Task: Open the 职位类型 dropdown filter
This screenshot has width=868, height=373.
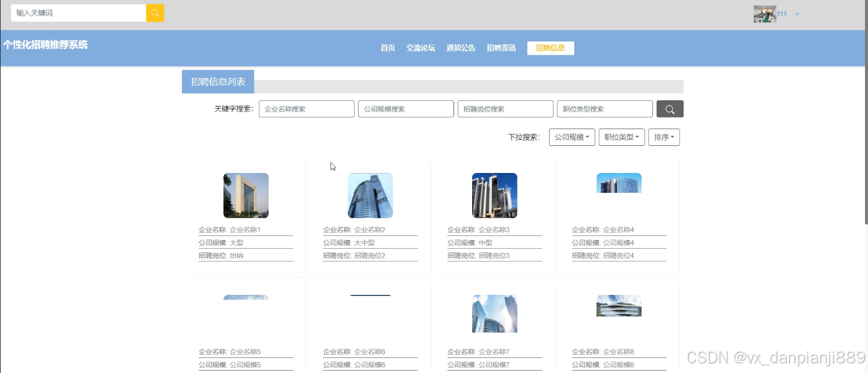Action: coord(622,137)
